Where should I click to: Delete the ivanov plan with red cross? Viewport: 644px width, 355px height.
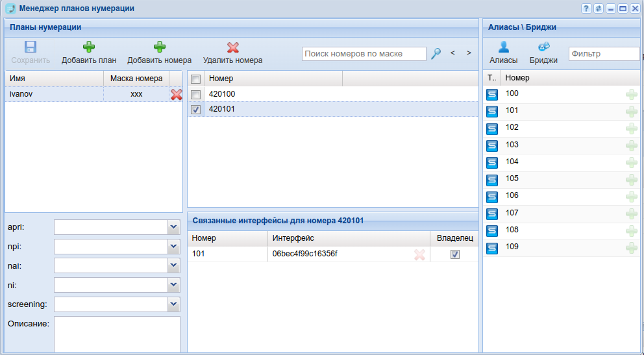177,95
